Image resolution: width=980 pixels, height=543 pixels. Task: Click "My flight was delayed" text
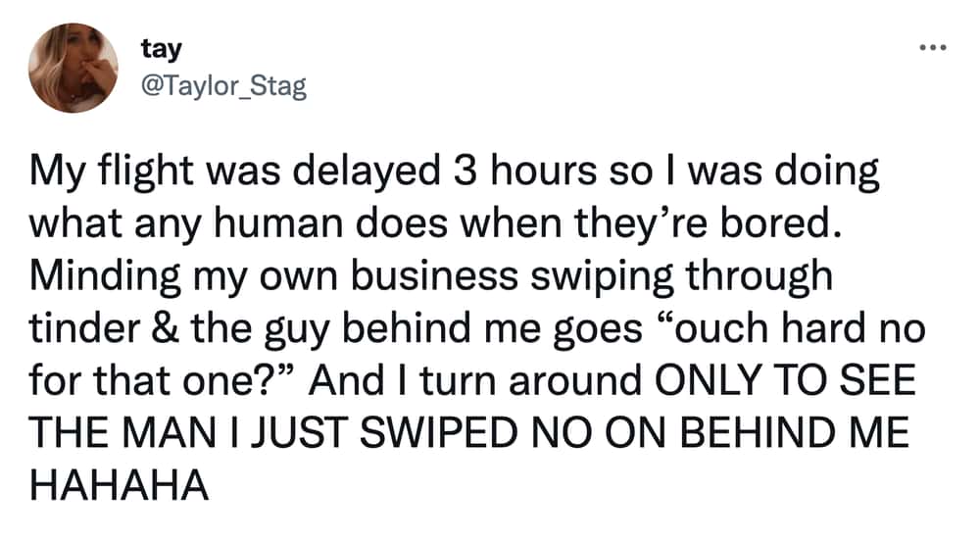click(235, 172)
